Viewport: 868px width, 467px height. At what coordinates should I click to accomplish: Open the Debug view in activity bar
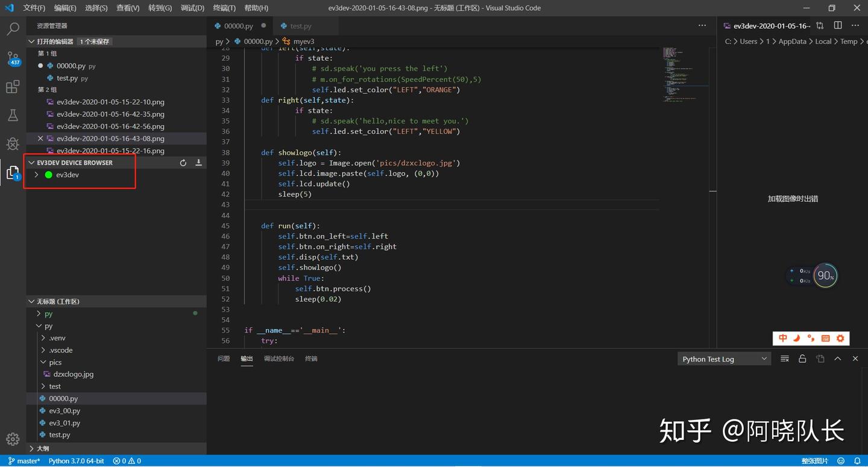13,143
